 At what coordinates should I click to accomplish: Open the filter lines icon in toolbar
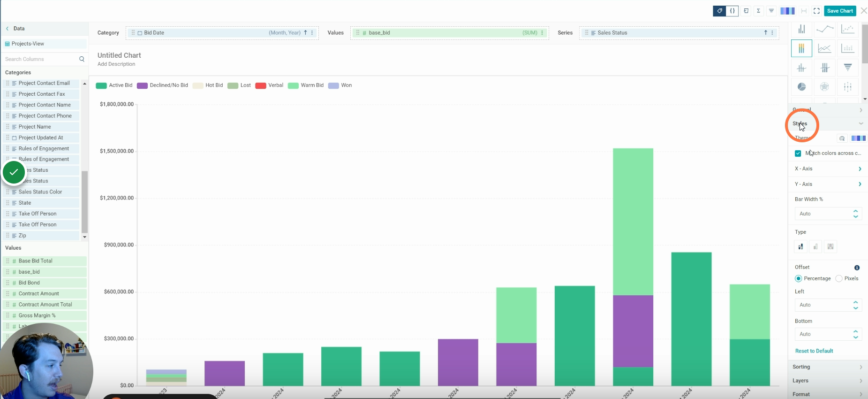point(771,11)
